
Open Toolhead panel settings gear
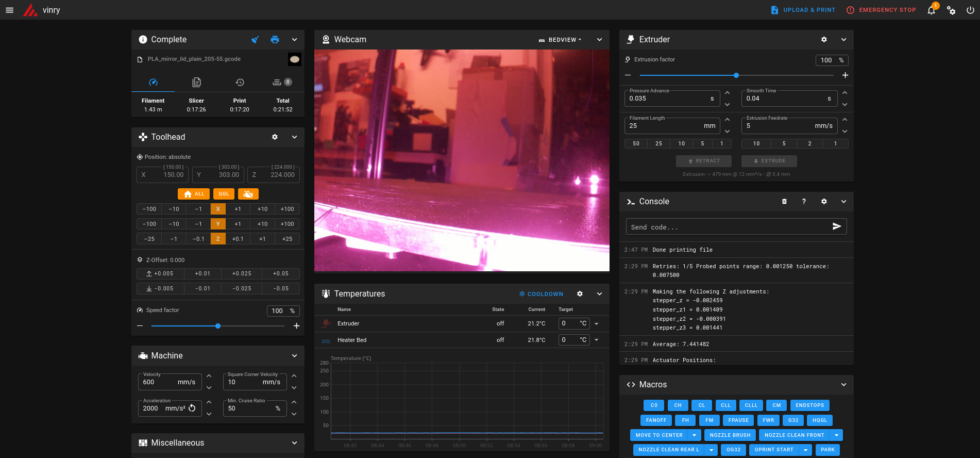[x=275, y=137]
